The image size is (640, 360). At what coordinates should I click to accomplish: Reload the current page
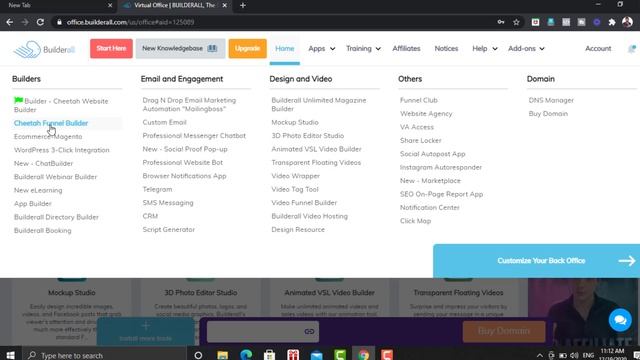(40, 22)
